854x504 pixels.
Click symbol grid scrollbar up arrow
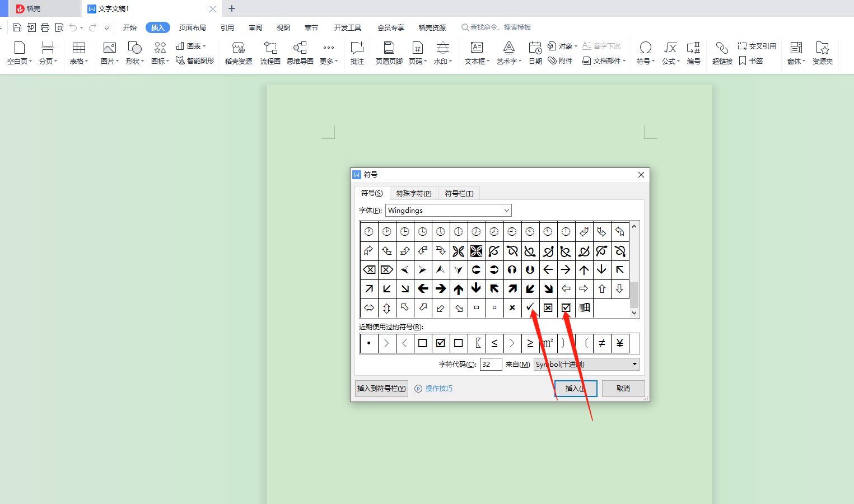(634, 226)
